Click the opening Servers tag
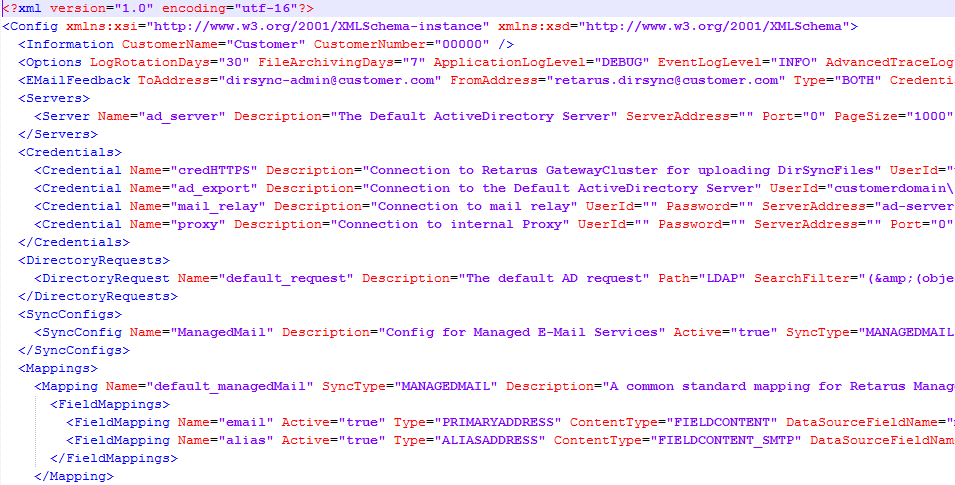The width and height of the screenshot is (955, 485). coord(54,98)
